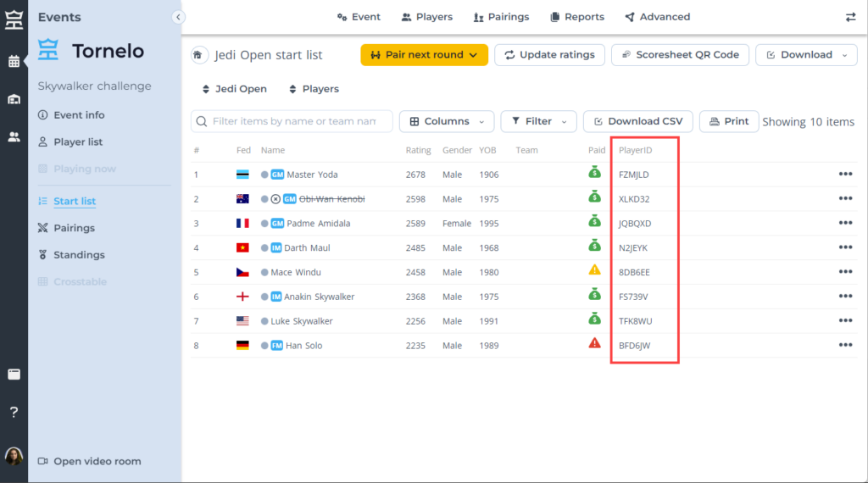Screen dimensions: 868x483
Task: Click Pair next round button
Action: coord(424,55)
